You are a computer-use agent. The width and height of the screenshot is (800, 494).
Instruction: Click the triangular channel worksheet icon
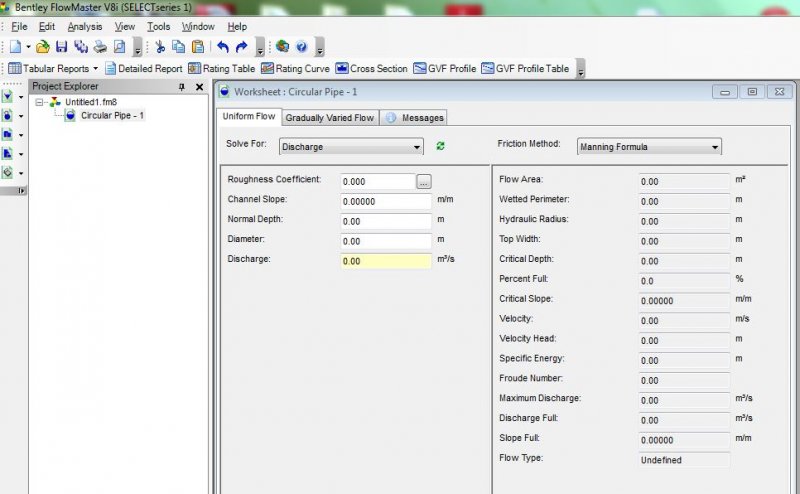tap(8, 96)
